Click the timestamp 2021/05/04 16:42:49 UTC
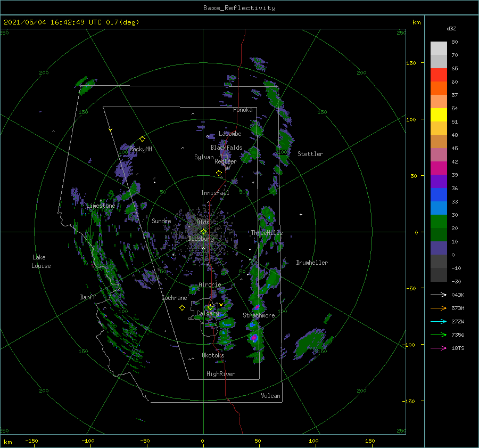 [53, 22]
